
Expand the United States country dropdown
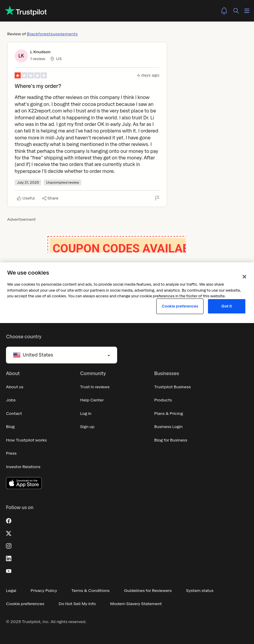coord(62,355)
